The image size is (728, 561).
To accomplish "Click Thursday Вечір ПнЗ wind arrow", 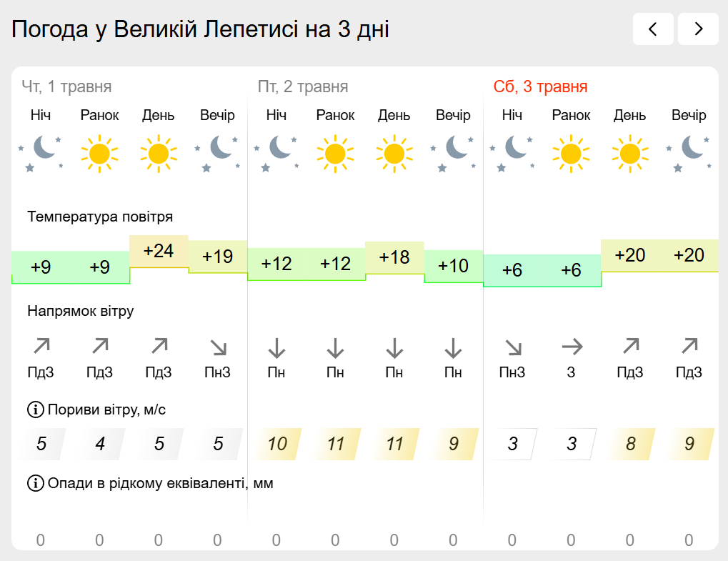I will pos(218,347).
